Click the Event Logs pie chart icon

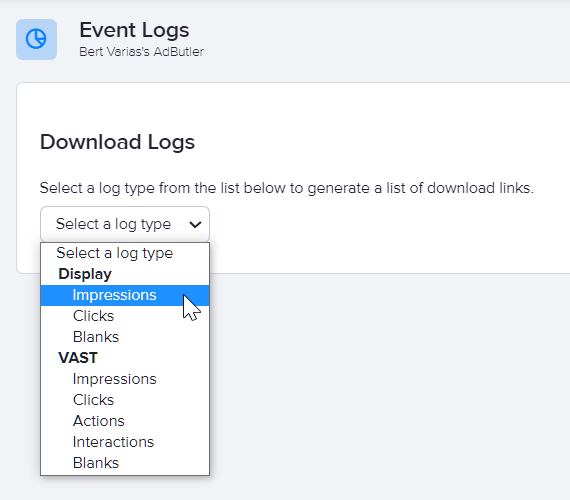(x=36, y=39)
